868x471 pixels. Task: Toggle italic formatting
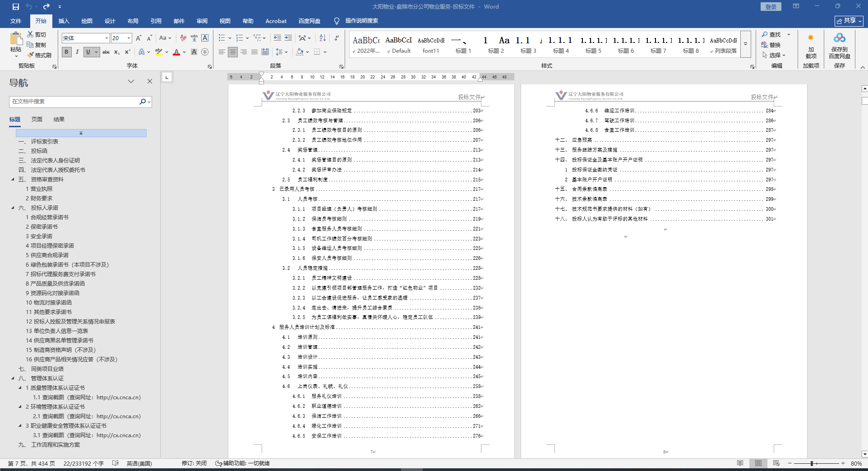(77, 52)
